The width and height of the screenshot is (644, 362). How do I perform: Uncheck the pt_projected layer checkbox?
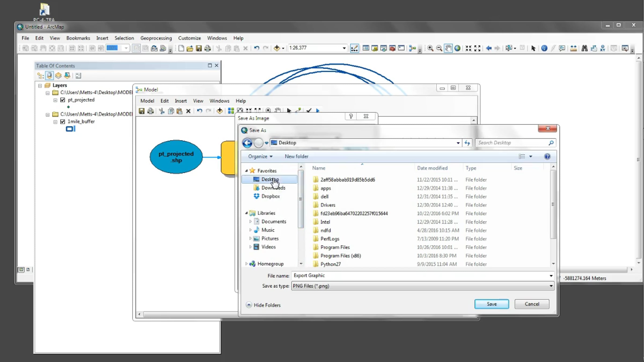[63, 100]
